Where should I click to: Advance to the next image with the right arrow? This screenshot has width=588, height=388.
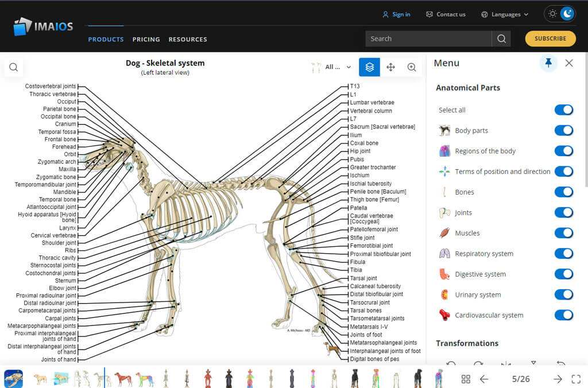pos(558,379)
